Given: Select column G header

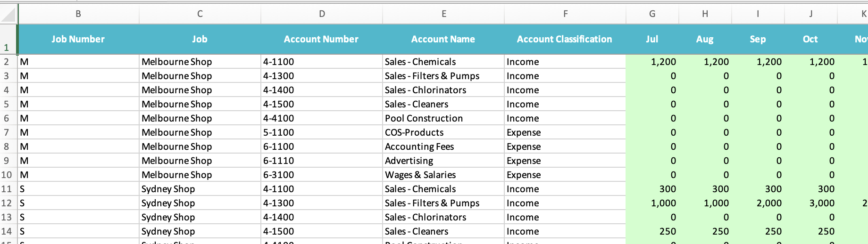Looking at the screenshot, I should pyautogui.click(x=652, y=14).
